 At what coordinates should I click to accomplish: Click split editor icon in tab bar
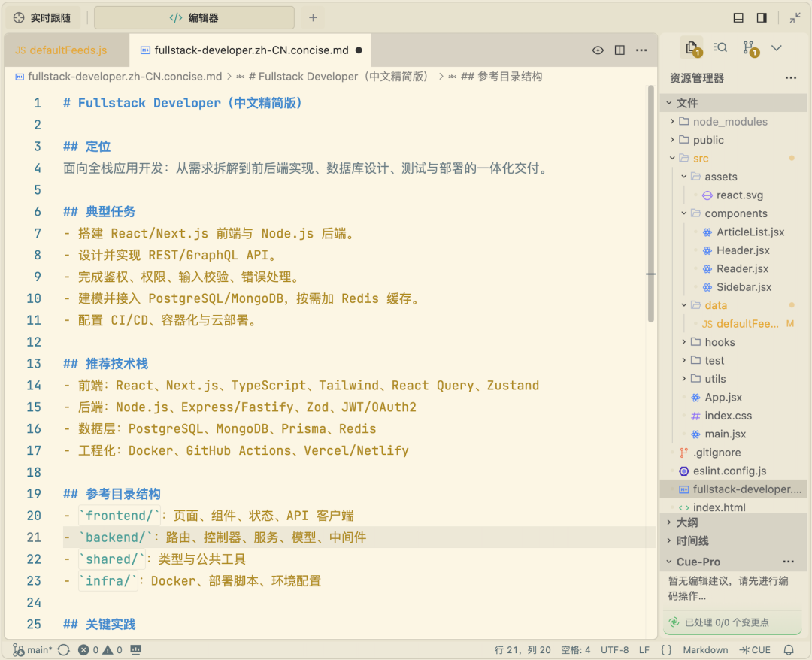[x=620, y=50]
